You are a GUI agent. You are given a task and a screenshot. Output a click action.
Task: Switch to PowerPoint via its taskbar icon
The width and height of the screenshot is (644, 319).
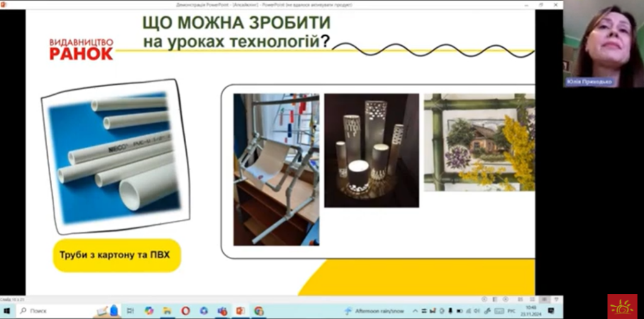coord(240,311)
